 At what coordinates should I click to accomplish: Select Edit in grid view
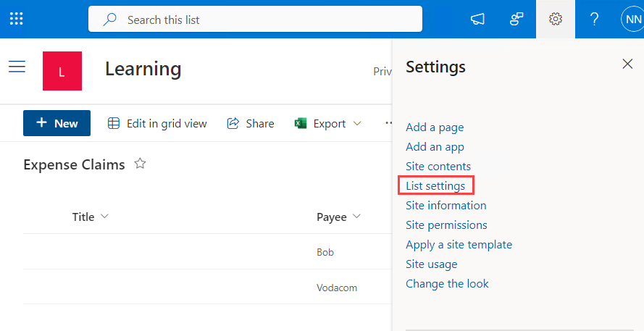point(157,124)
